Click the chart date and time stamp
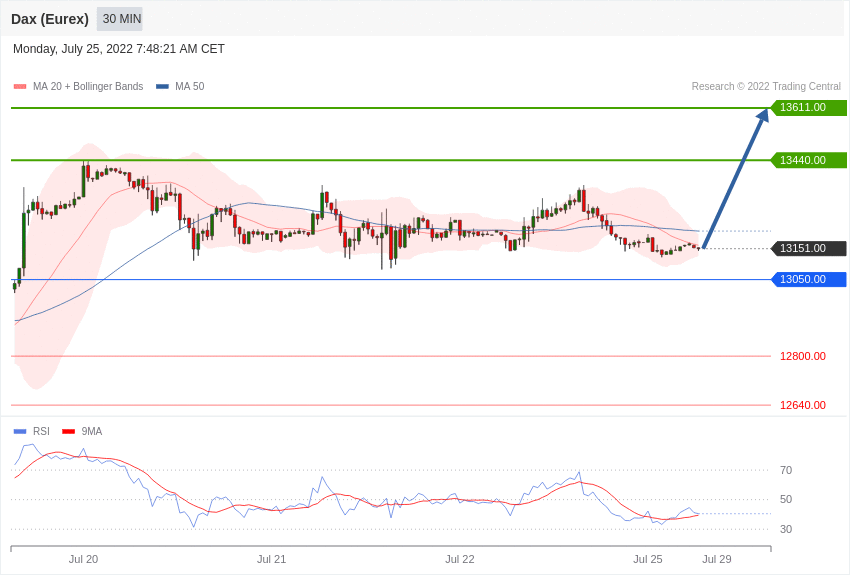Viewport: 850px width, 576px height. tap(119, 49)
